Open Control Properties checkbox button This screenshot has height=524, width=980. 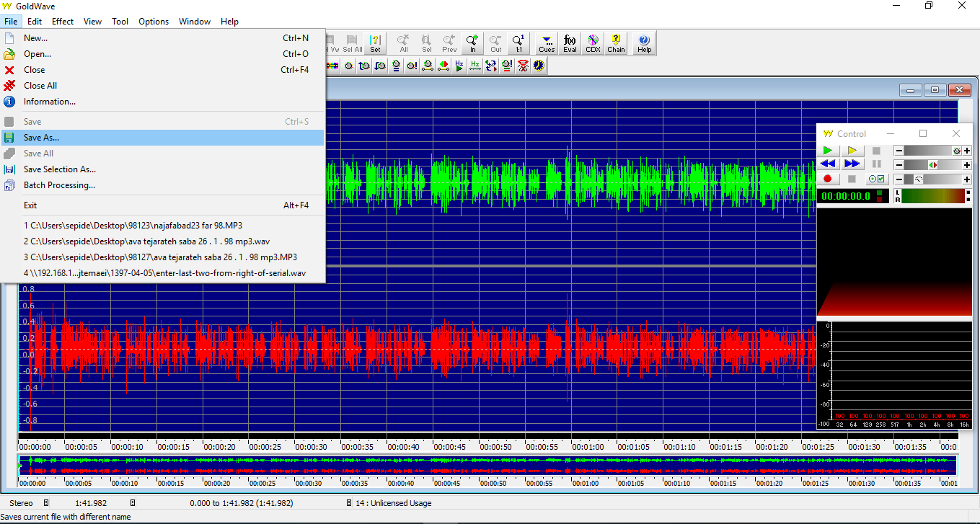point(876,179)
